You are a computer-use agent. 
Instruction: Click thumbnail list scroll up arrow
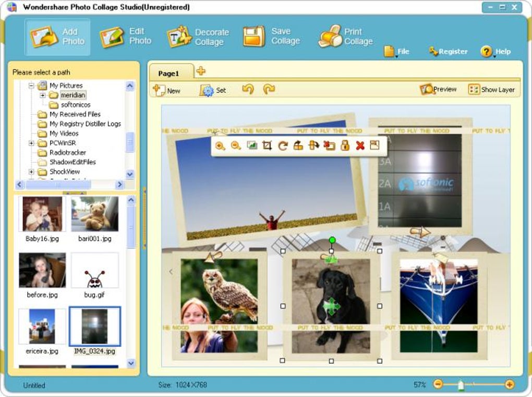point(131,200)
